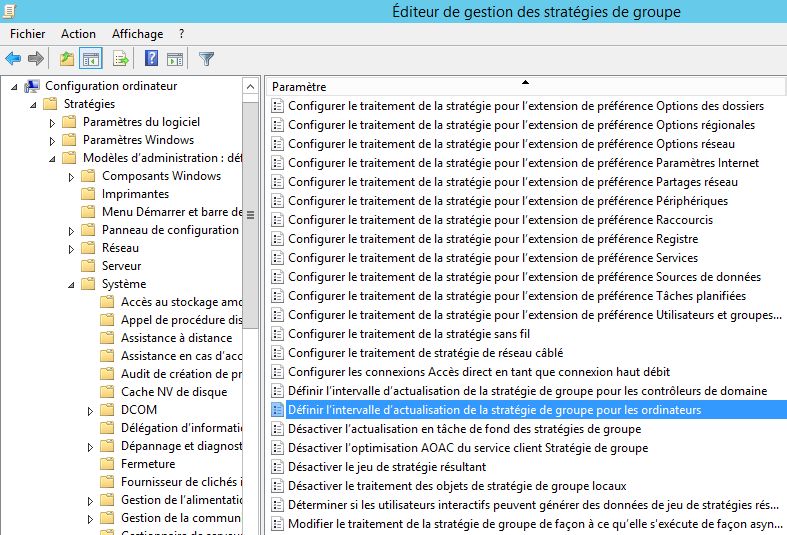The height and width of the screenshot is (535, 787).
Task: Select the Audit de création de processus folder
Action: pos(181,373)
